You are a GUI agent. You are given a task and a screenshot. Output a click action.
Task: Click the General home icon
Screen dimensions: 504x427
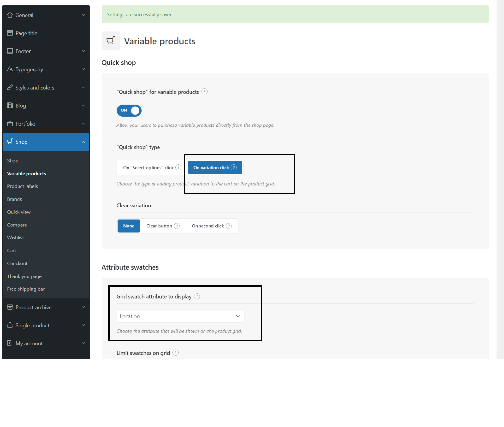10,15
